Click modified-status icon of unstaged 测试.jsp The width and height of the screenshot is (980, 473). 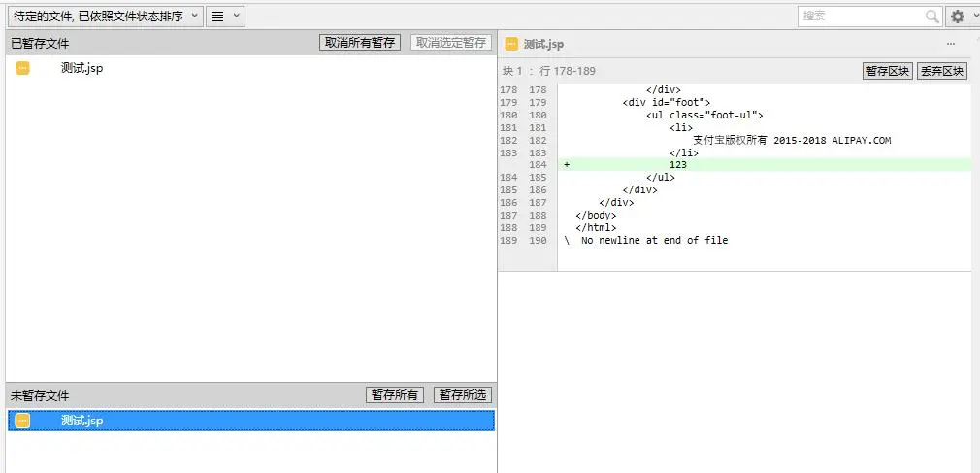22,421
